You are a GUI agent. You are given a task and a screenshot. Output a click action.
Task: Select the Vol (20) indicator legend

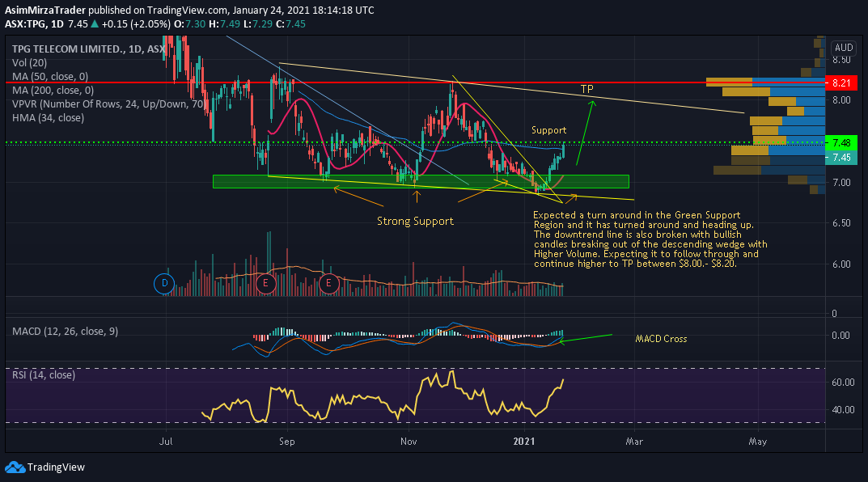tap(29, 63)
